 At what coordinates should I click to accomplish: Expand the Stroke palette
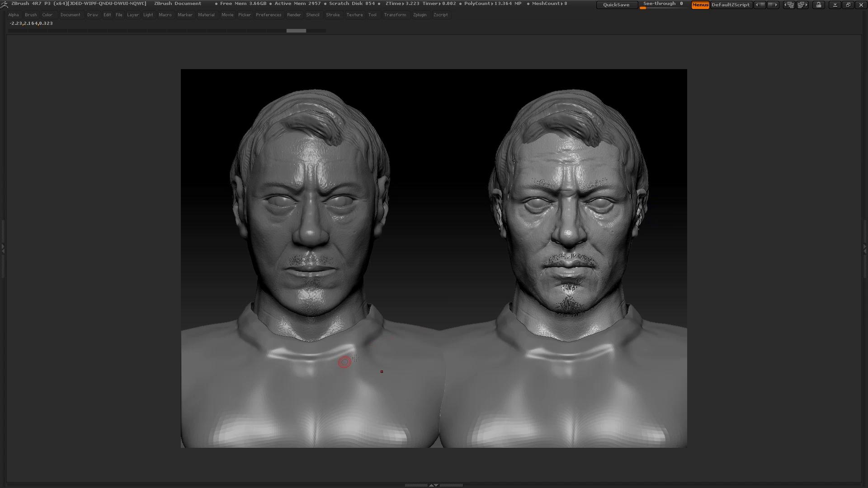click(332, 15)
